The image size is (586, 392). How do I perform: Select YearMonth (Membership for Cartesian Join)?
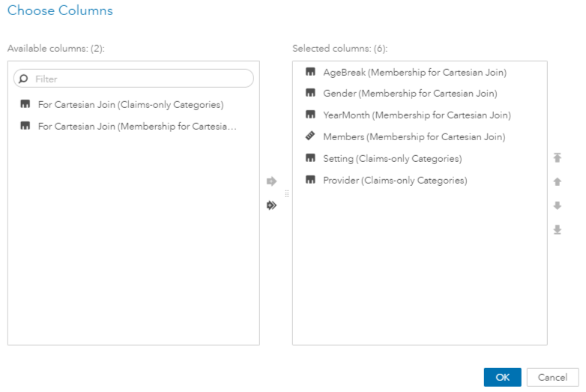(x=417, y=115)
